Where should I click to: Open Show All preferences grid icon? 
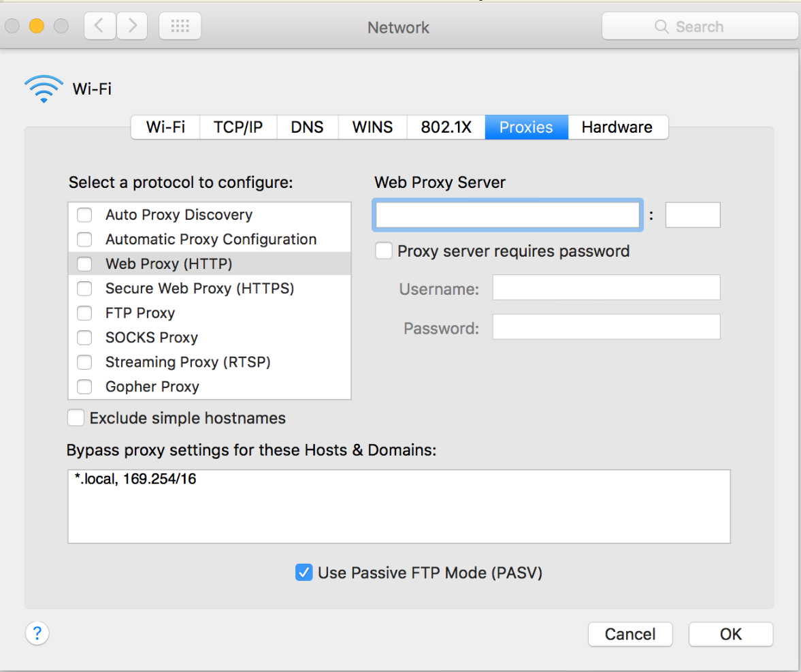pos(180,26)
